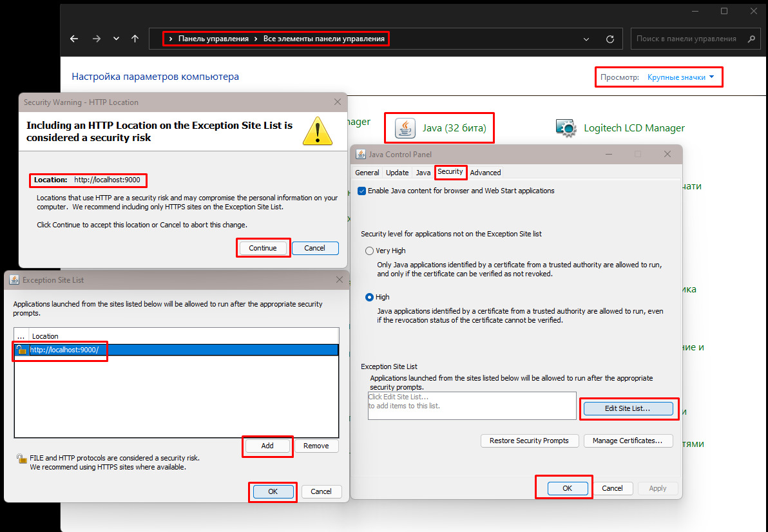Click the Java cup icon in Exception Site List title
768x532 pixels.
[x=14, y=280]
